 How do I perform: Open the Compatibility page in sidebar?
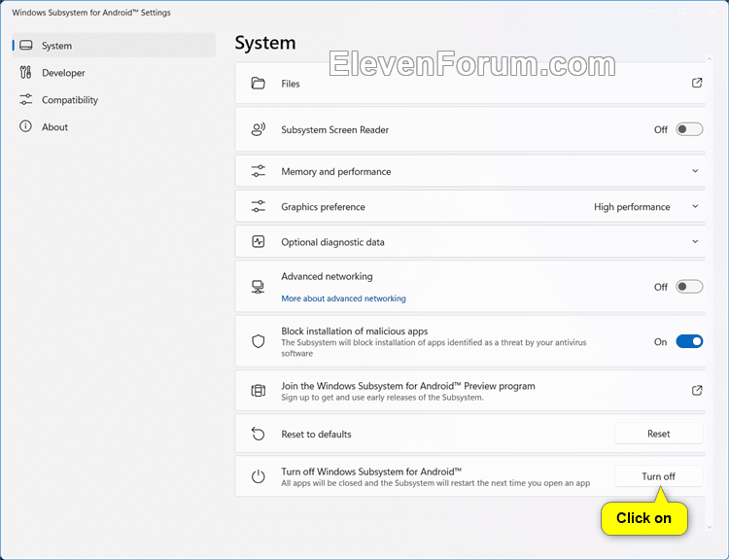114,99
